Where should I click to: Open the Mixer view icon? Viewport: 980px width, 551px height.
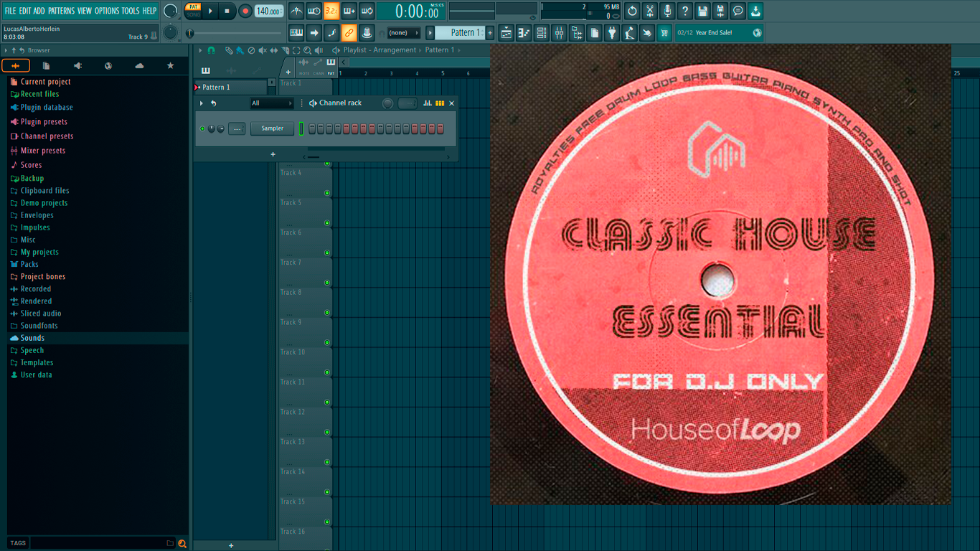pos(559,32)
